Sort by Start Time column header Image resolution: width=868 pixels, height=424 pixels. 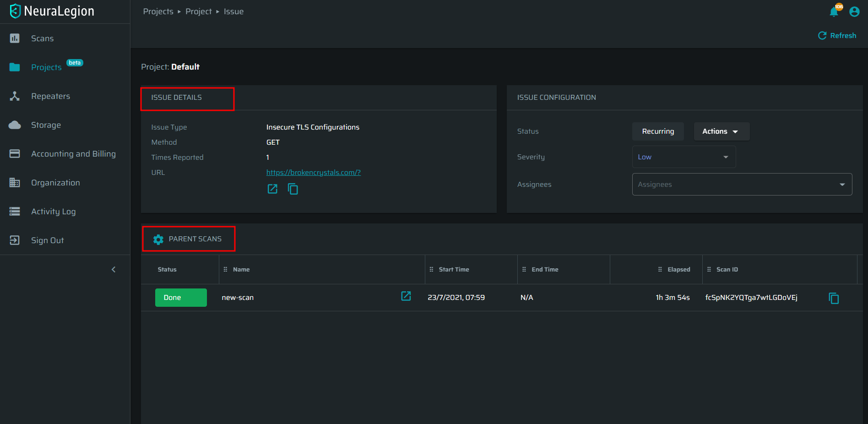point(454,270)
